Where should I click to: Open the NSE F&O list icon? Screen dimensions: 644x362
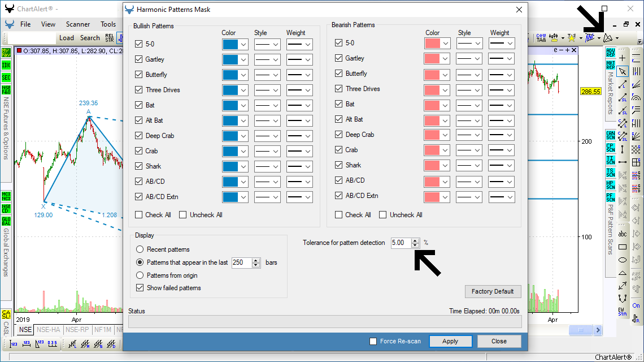[6, 90]
